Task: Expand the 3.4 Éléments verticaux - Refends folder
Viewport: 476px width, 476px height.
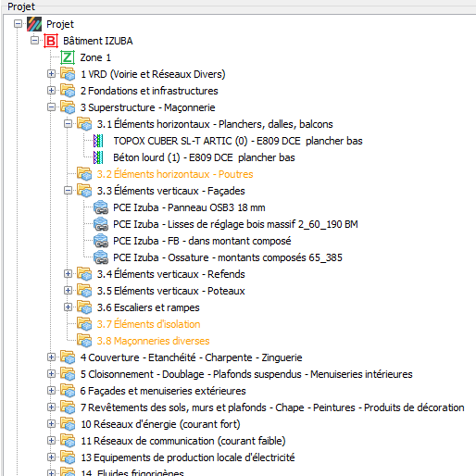Action: point(68,274)
